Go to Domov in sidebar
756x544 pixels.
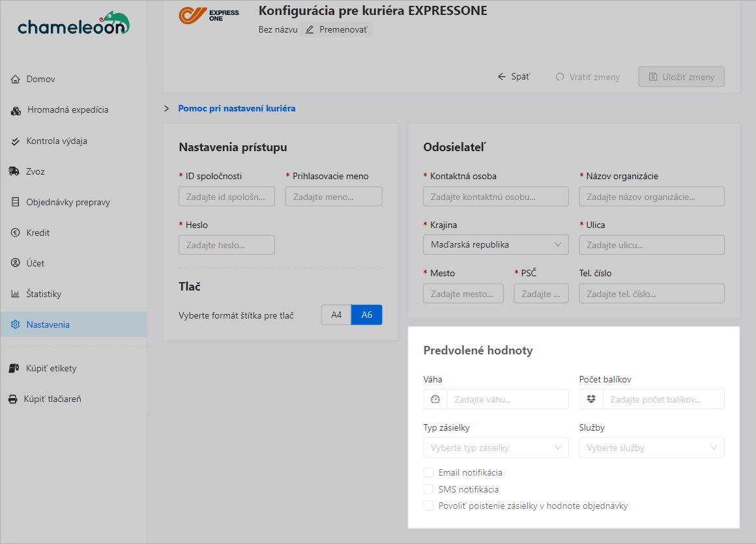click(x=40, y=79)
